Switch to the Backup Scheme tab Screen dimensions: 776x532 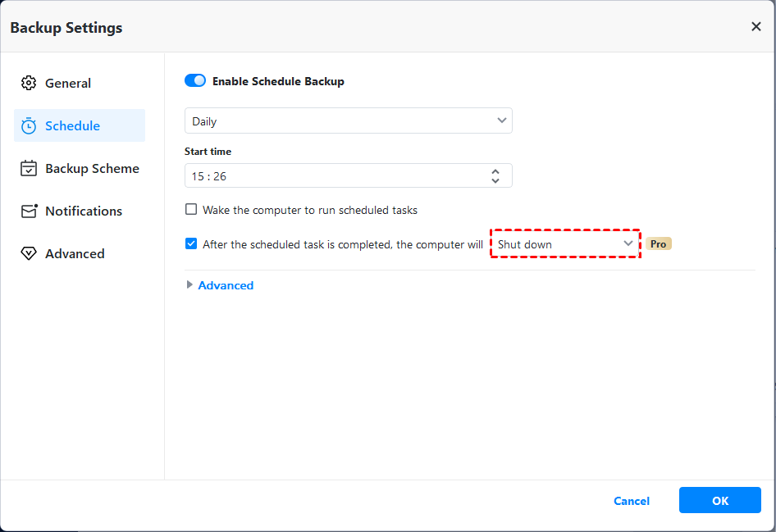[92, 169]
